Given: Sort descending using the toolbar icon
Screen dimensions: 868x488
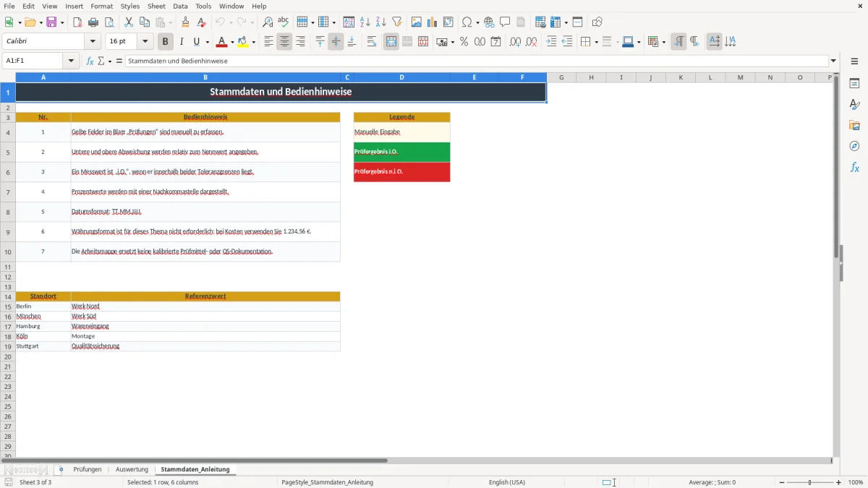Looking at the screenshot, I should 381,22.
